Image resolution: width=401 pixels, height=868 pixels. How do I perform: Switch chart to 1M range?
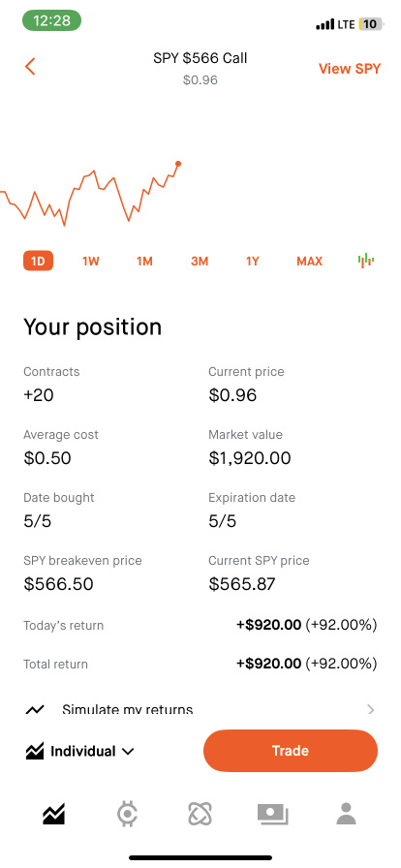click(x=144, y=261)
